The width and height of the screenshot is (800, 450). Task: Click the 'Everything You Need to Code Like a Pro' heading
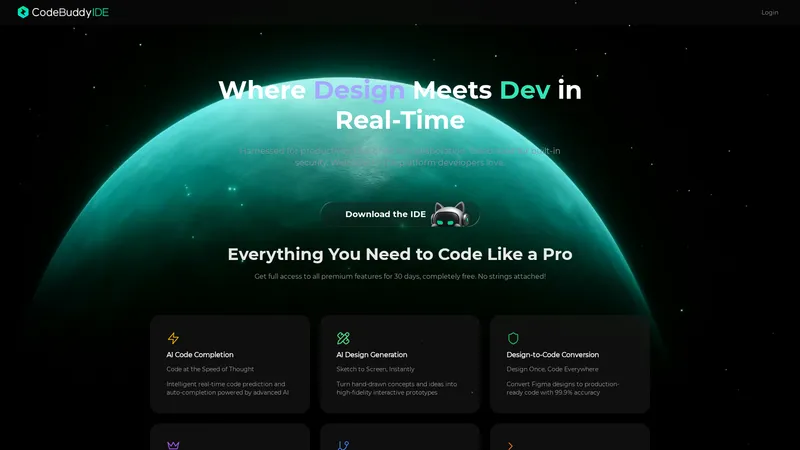pyautogui.click(x=399, y=254)
